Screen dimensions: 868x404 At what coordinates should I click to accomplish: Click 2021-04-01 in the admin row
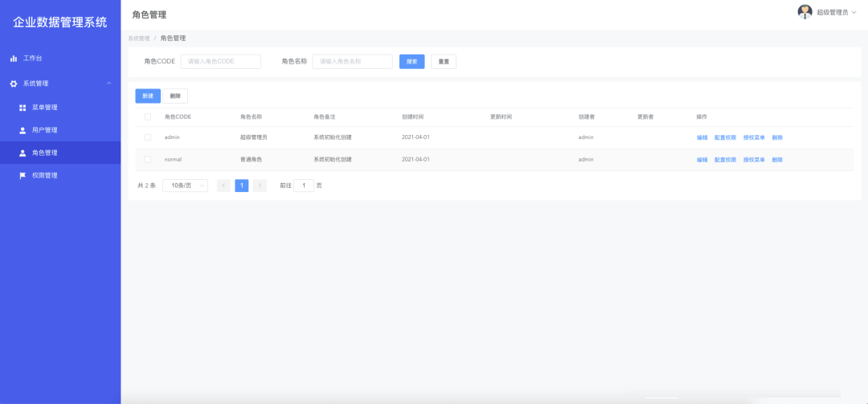(416, 137)
